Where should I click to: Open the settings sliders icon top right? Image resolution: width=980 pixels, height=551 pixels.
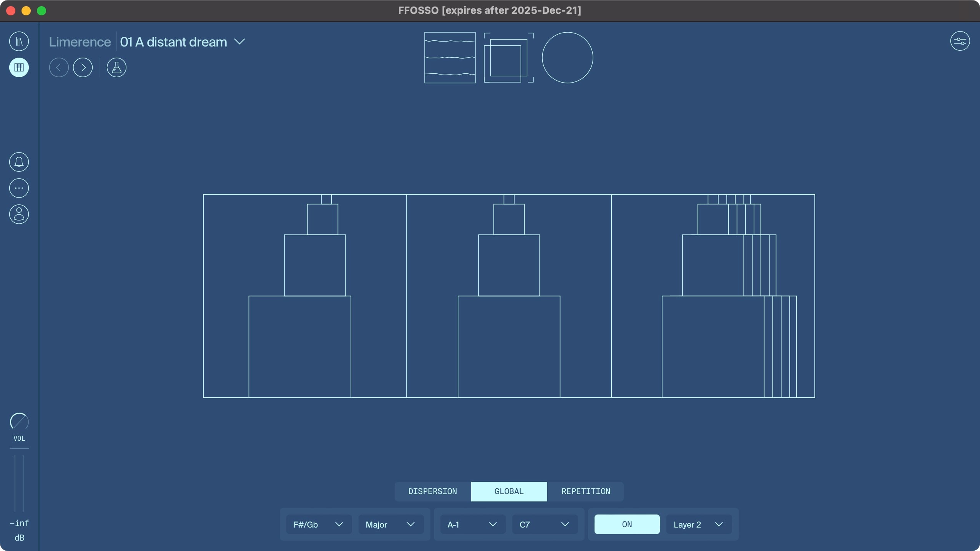[960, 41]
